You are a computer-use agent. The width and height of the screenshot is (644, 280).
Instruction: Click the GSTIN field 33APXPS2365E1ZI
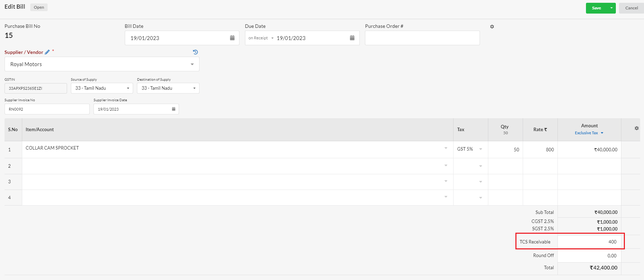tap(36, 88)
